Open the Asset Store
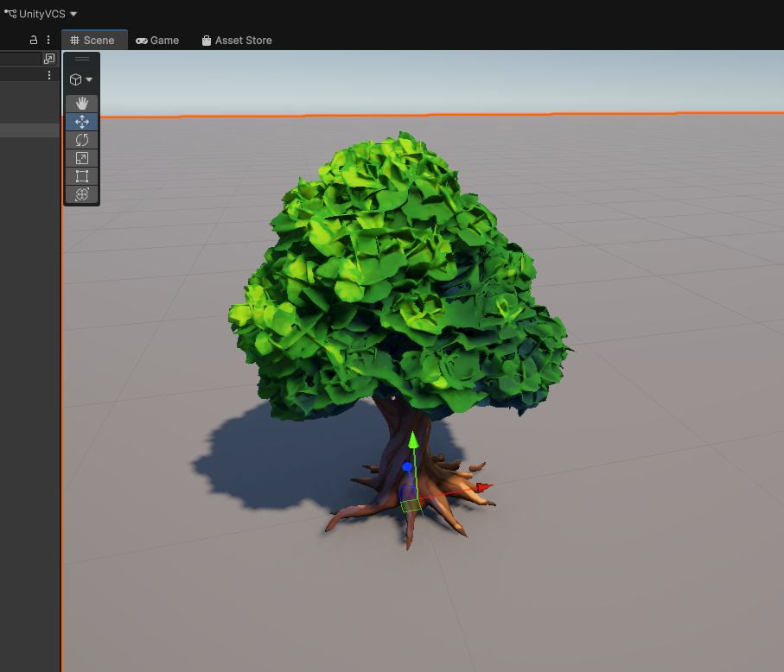Screen dimensions: 784x672 tap(237, 40)
